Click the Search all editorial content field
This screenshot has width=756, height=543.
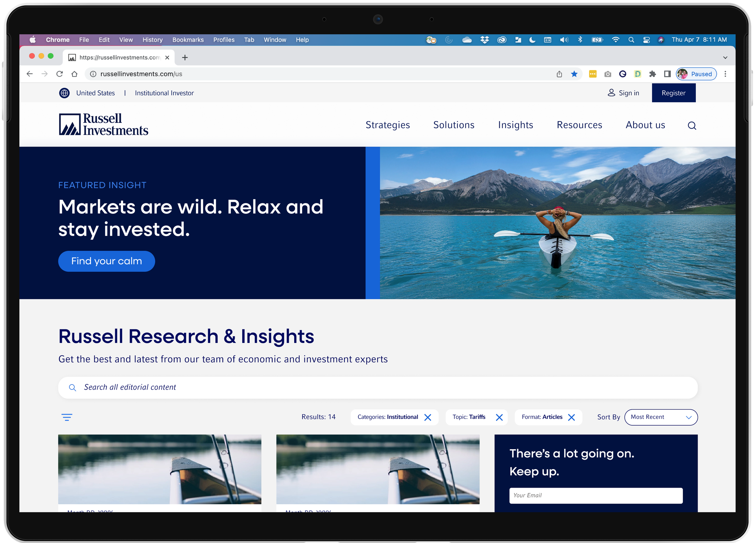[377, 387]
